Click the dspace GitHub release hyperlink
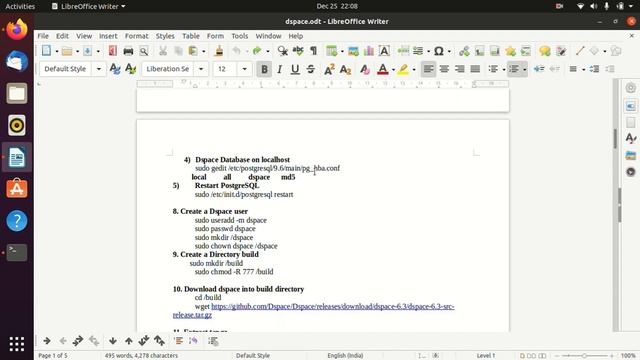The image size is (640, 360). click(x=333, y=306)
